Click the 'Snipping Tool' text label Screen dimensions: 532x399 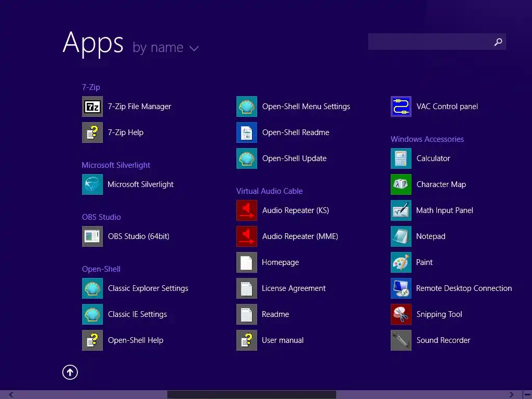pos(440,314)
